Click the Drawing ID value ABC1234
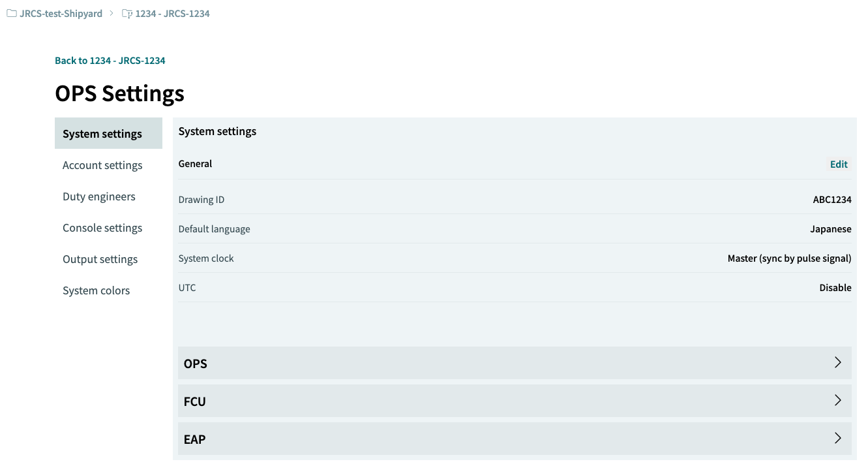This screenshot has width=868, height=466. (832, 200)
